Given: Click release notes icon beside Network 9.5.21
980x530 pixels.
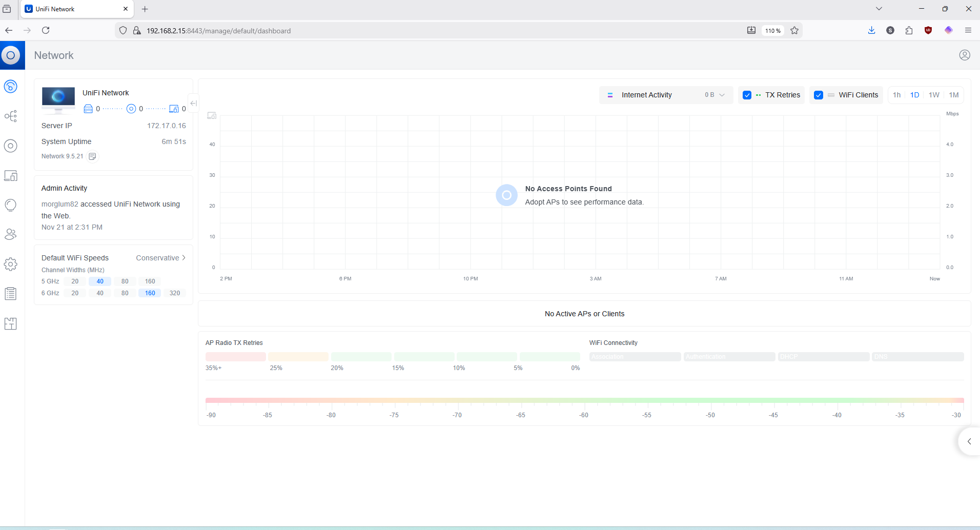Looking at the screenshot, I should (92, 156).
